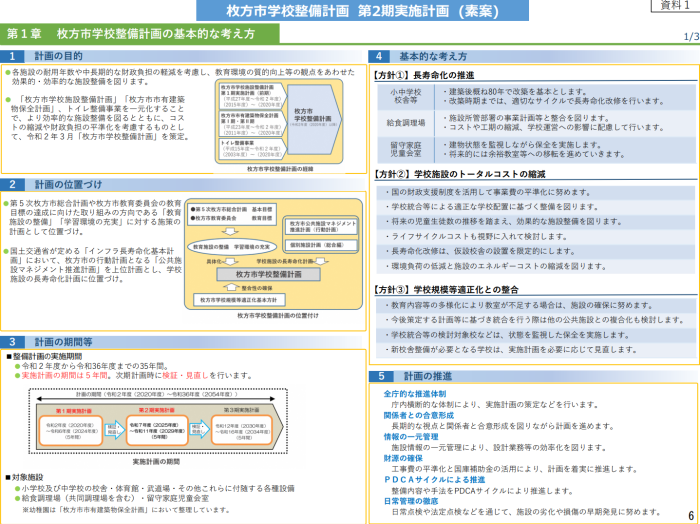700x524 pixels.
Task: Click the blue heading '財源の確保'
Action: click(x=403, y=458)
